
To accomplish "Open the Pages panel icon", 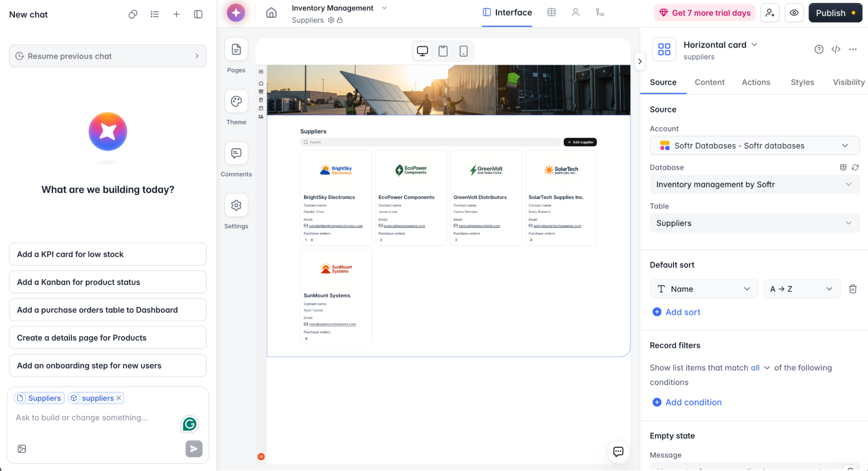I will [x=236, y=50].
